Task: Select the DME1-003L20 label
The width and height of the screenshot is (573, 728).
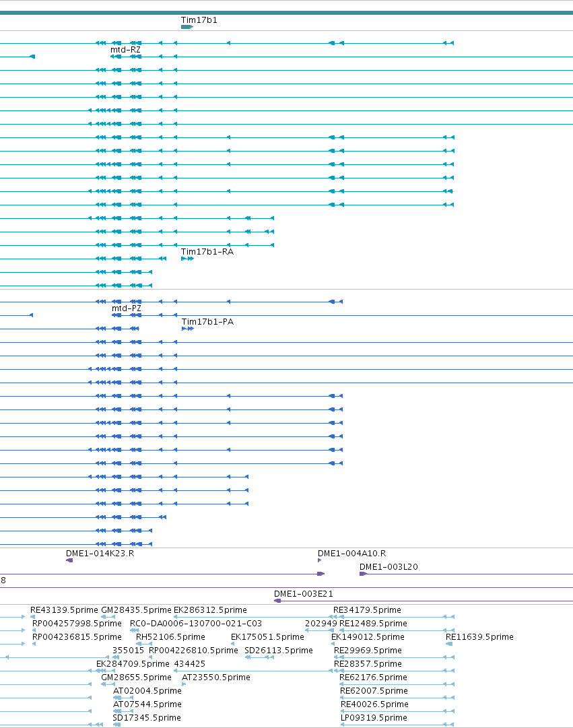Action: pyautogui.click(x=389, y=567)
